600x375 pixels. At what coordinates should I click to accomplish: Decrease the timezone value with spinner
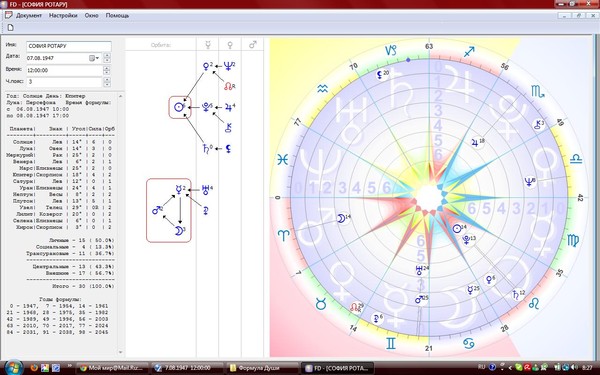(107, 84)
